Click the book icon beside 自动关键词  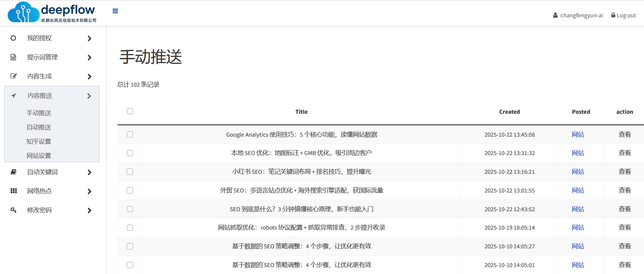click(x=14, y=172)
